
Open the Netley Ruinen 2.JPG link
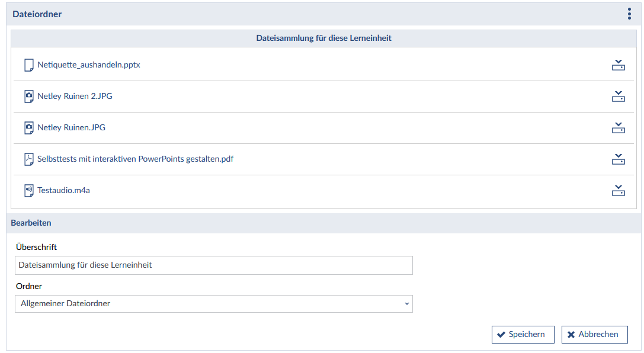click(x=75, y=96)
